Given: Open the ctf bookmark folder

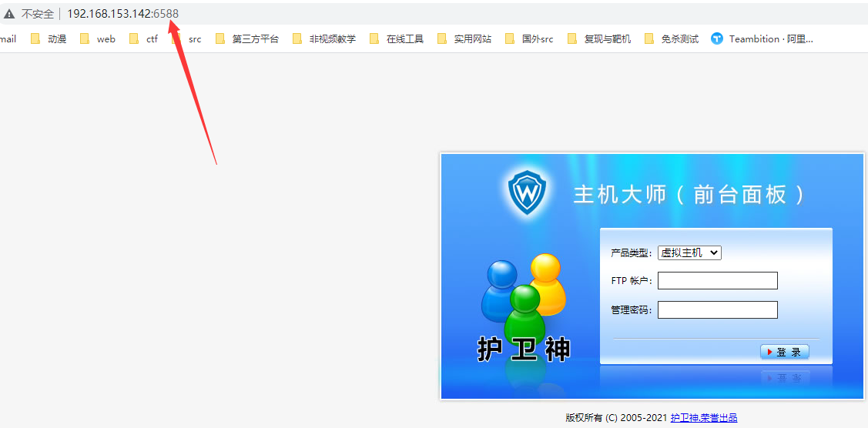Looking at the screenshot, I should [x=143, y=38].
